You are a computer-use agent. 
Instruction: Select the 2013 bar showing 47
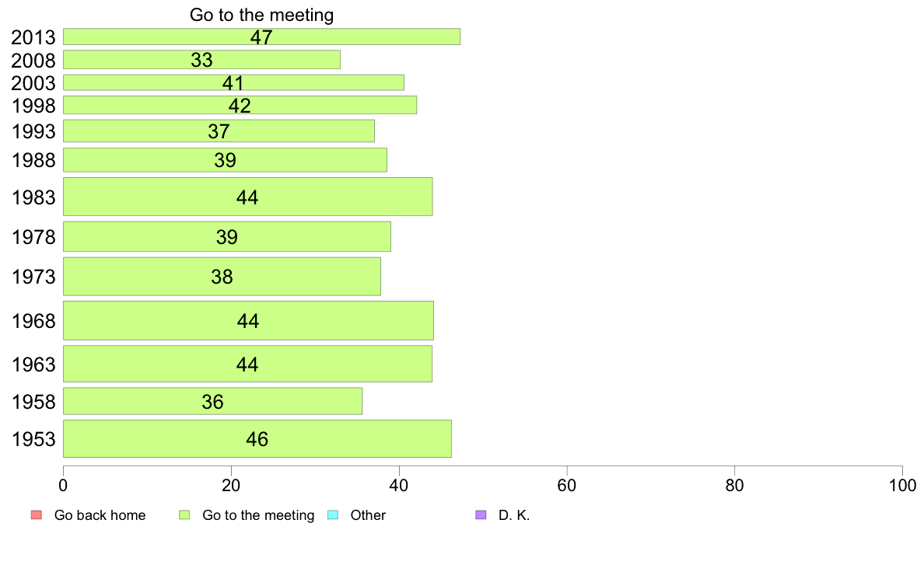pos(261,37)
